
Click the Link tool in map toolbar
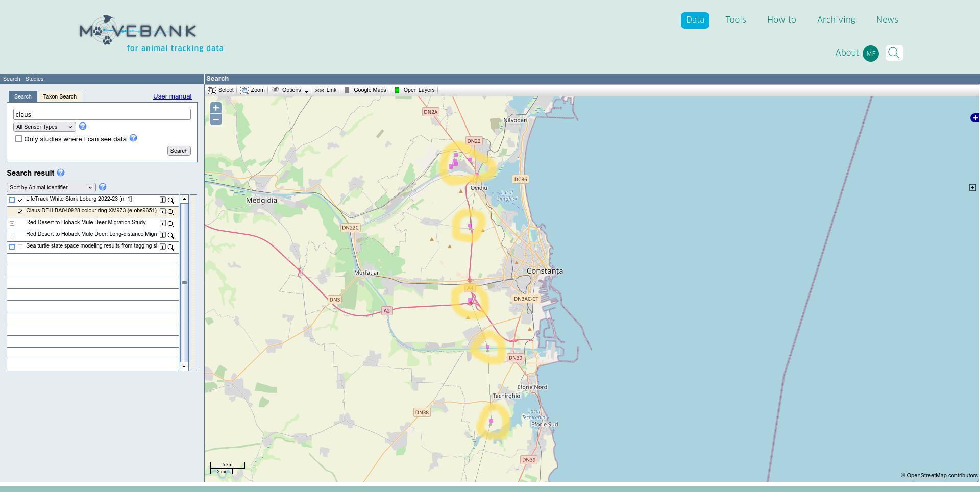coord(326,90)
